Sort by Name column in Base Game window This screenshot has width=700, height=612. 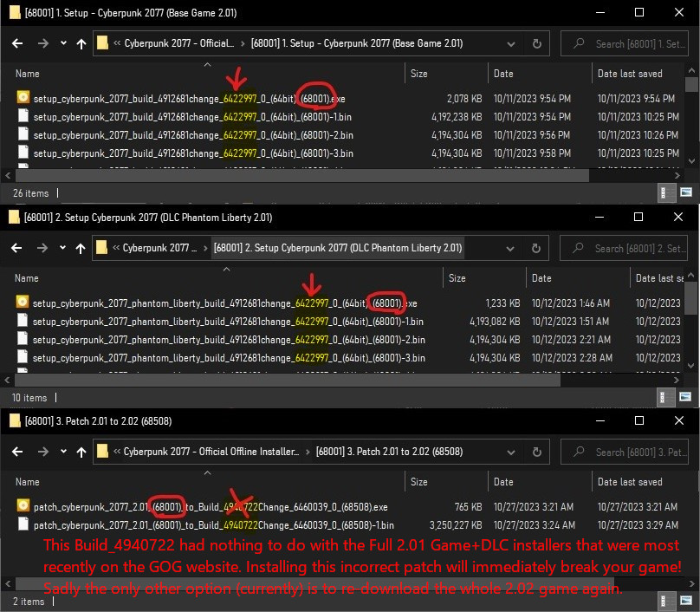(x=28, y=74)
